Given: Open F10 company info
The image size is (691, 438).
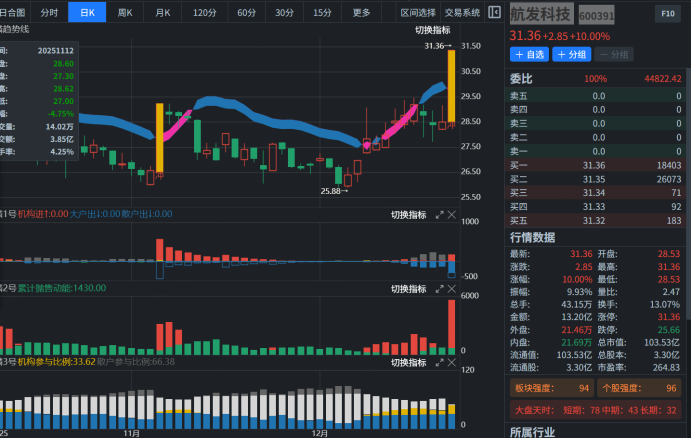Looking at the screenshot, I should point(667,14).
